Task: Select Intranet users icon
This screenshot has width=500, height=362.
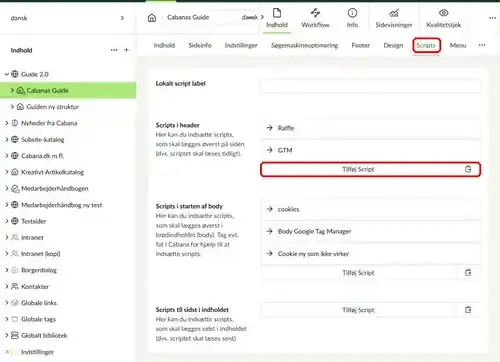Action: point(15,237)
